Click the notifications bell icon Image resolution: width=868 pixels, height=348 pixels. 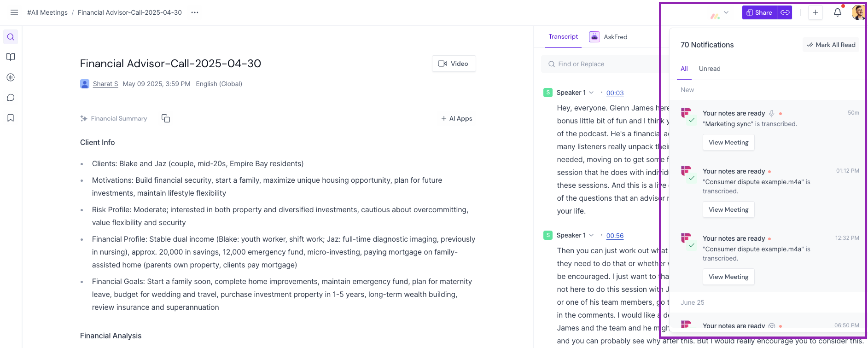pos(838,12)
